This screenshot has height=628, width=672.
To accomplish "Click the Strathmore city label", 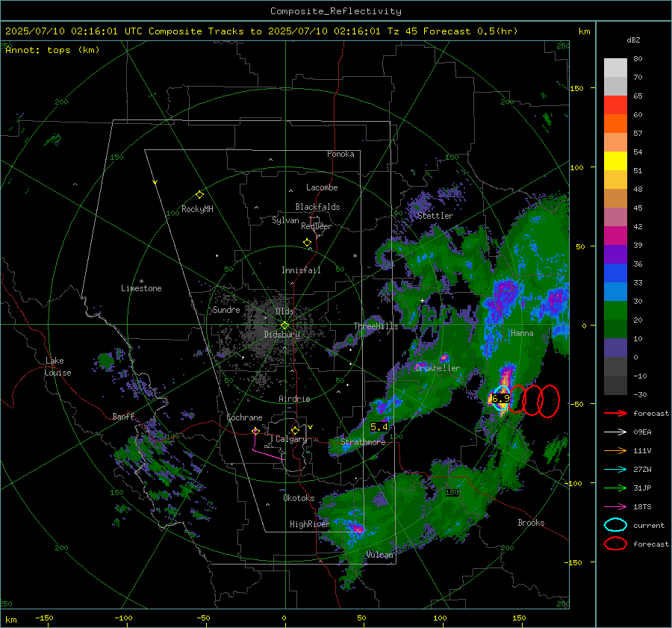I will click(x=363, y=442).
